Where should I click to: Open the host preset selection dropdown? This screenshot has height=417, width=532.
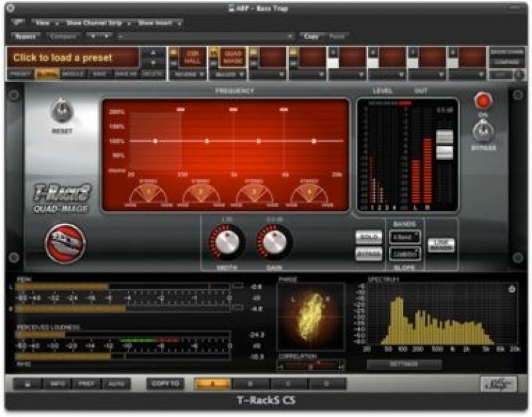pos(206,37)
